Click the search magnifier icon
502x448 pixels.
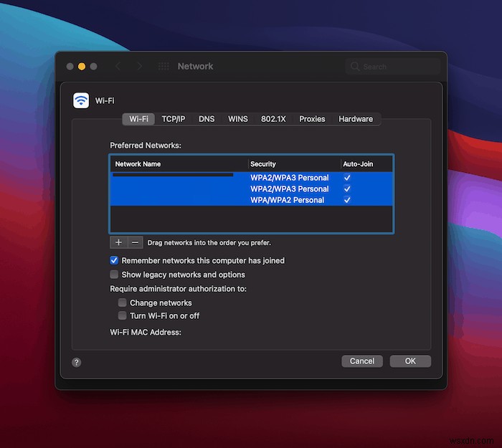click(355, 67)
